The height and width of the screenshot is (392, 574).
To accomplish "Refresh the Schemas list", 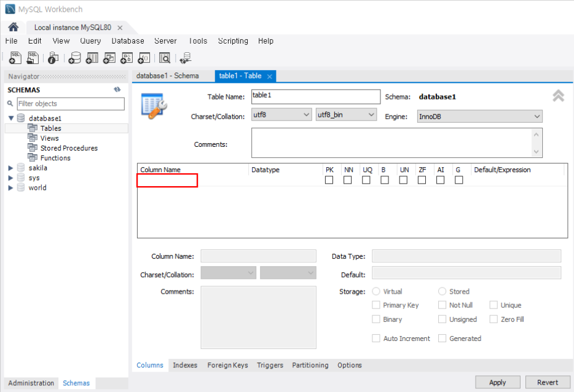I will pos(117,89).
